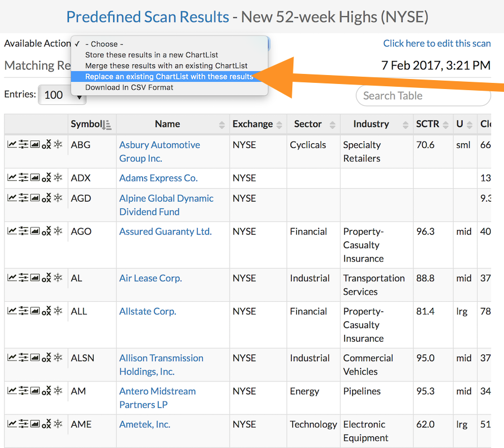The image size is (504, 448).
Task: Open gallery image icon for AME
Action: (x=35, y=424)
